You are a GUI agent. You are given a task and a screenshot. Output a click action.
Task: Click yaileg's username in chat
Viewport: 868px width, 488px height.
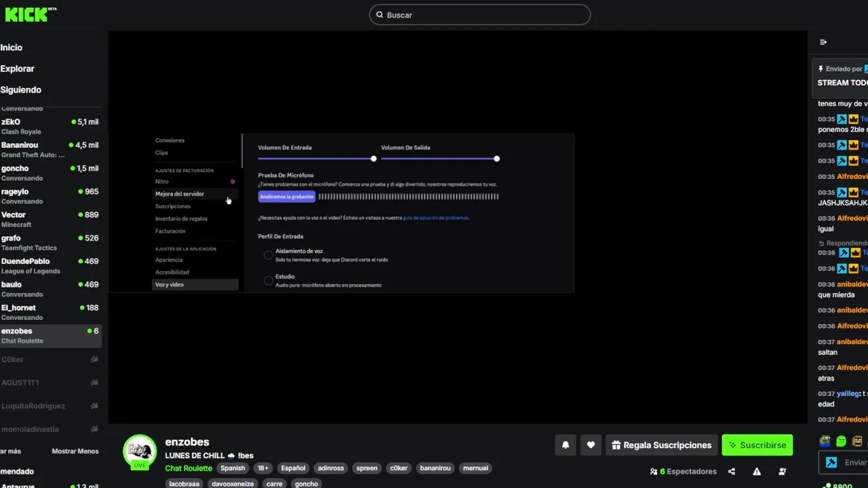pos(848,394)
